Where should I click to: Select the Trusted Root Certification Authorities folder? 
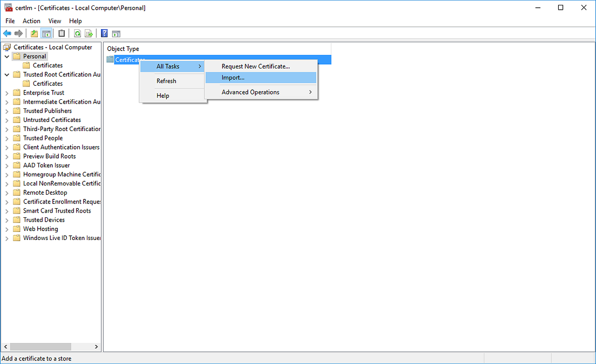coord(60,74)
